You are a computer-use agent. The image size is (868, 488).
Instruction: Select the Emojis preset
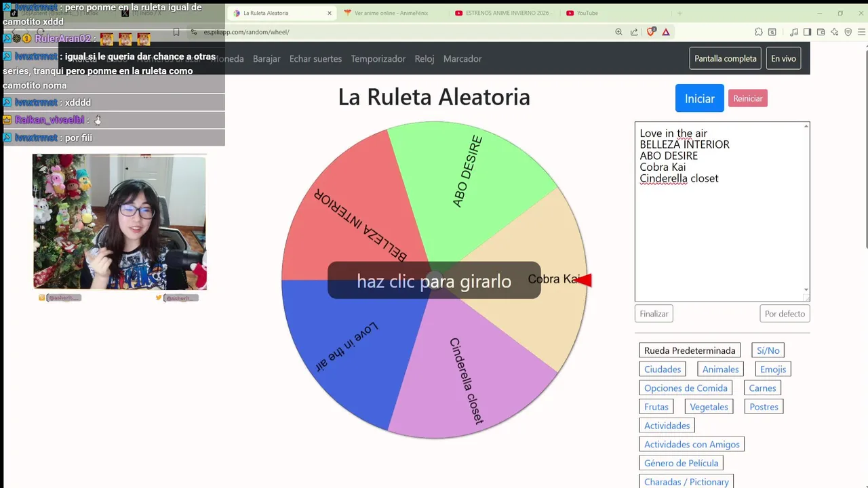[x=773, y=369]
